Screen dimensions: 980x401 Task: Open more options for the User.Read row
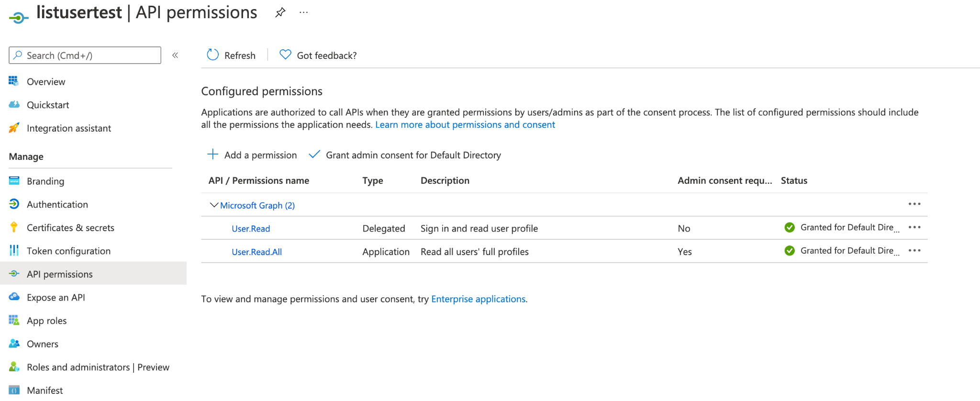coord(914,227)
